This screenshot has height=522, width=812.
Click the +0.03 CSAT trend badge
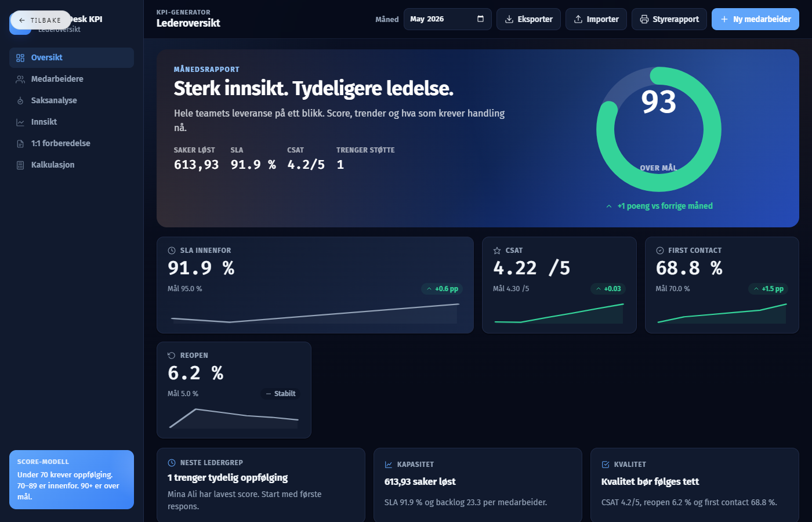point(608,289)
